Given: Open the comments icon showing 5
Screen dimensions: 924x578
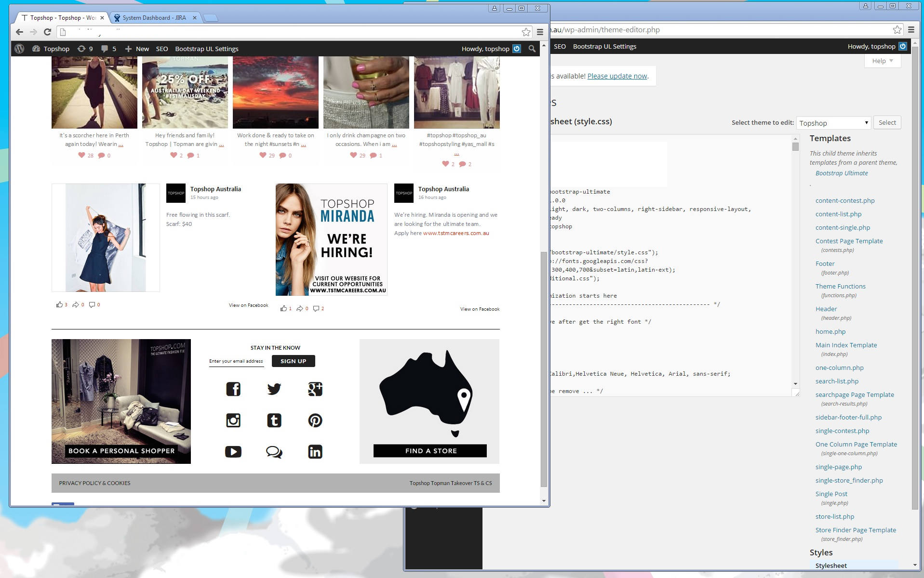Looking at the screenshot, I should tap(108, 49).
